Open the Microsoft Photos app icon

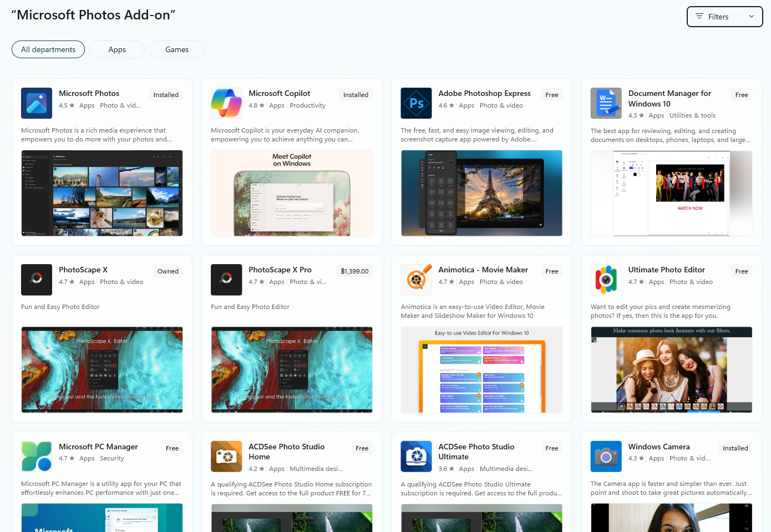pos(37,103)
